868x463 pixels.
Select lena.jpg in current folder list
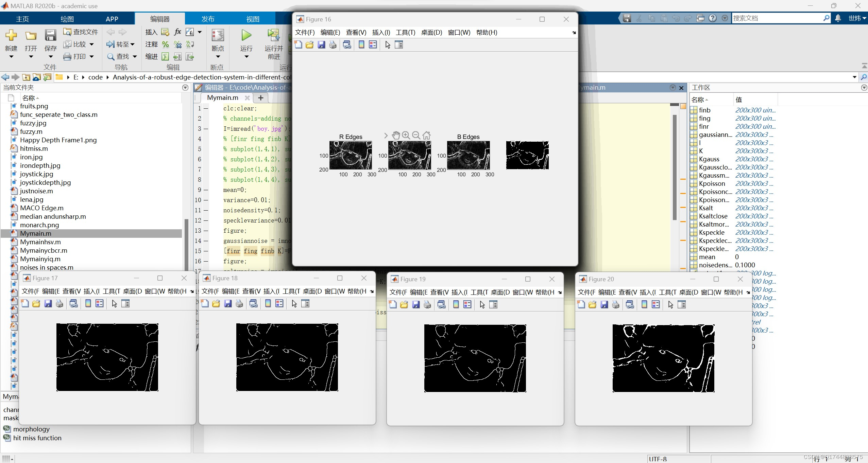[91, 199]
